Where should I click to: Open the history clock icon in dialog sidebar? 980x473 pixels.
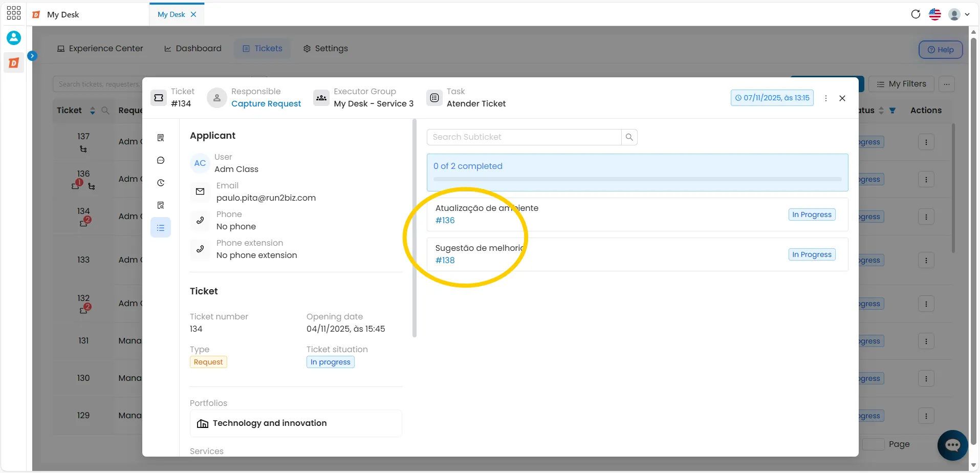[x=161, y=183]
